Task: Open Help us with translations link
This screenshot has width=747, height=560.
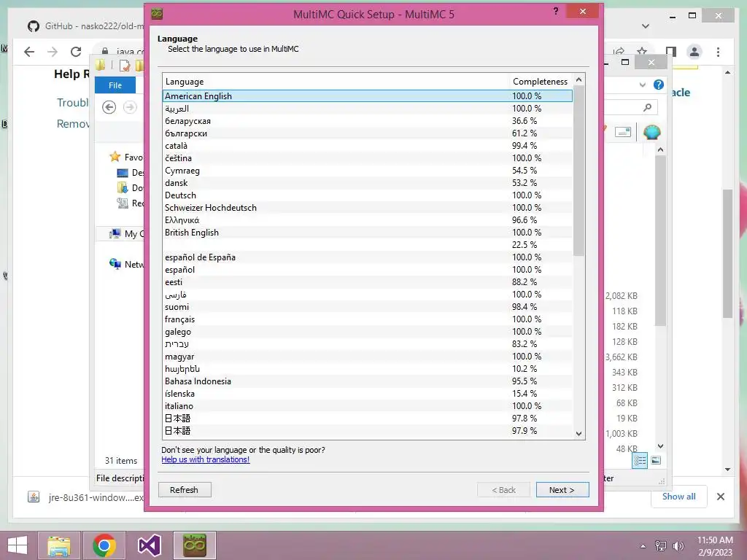Action: (x=205, y=459)
